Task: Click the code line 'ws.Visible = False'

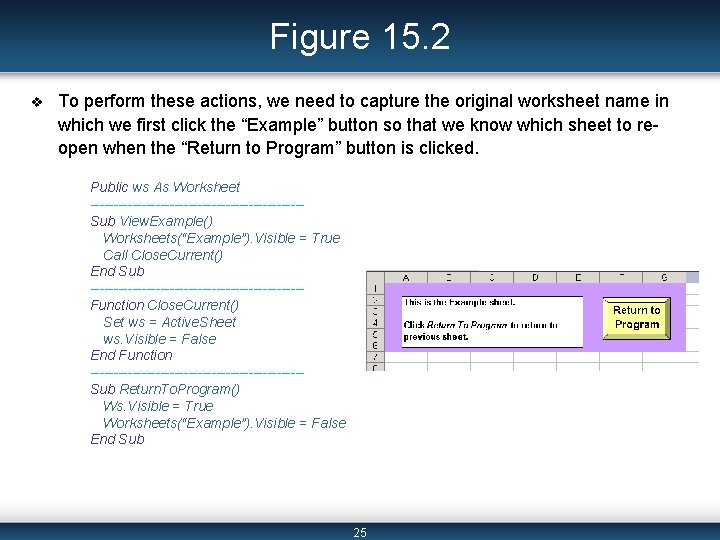Action: [159, 339]
